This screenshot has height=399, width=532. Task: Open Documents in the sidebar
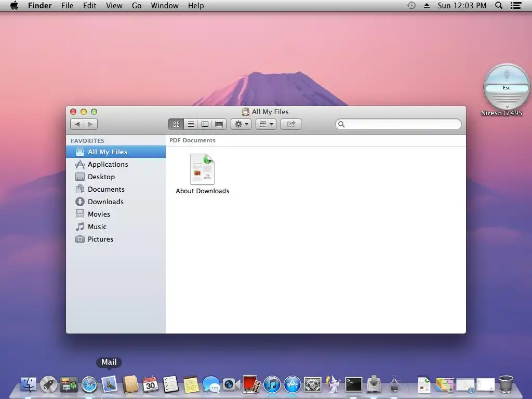tap(116, 189)
